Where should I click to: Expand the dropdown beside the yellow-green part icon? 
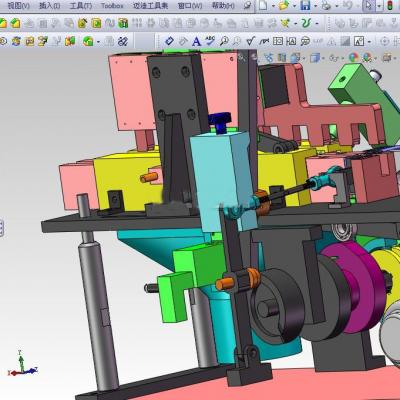coord(98,42)
